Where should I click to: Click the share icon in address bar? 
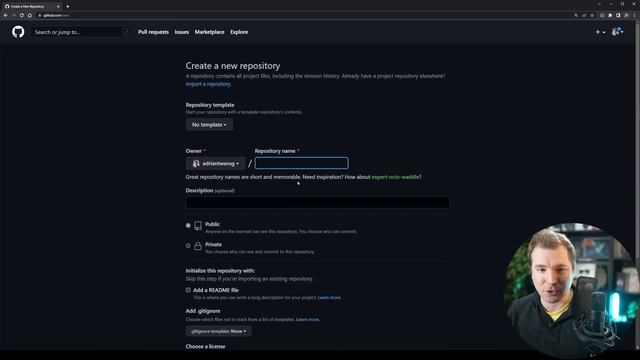584,16
